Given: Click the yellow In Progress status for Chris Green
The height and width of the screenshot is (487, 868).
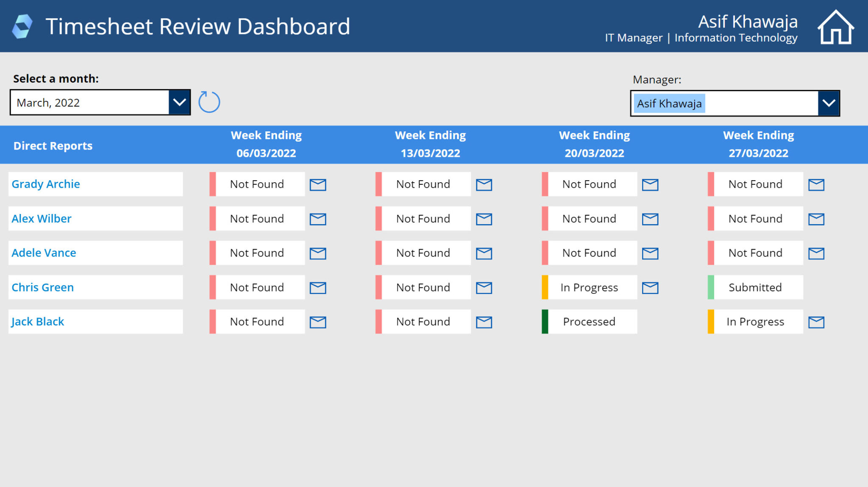Looking at the screenshot, I should [x=589, y=287].
